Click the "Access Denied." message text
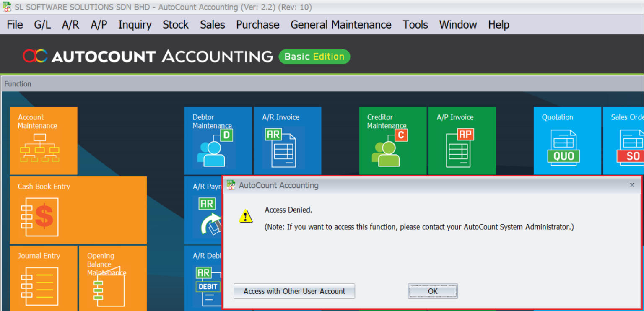Image resolution: width=644 pixels, height=311 pixels. coord(288,210)
